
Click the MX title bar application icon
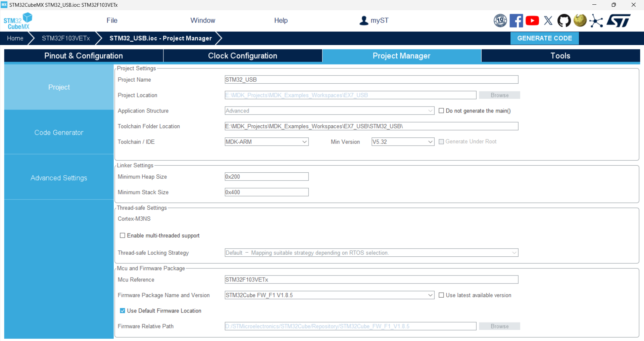point(4,5)
